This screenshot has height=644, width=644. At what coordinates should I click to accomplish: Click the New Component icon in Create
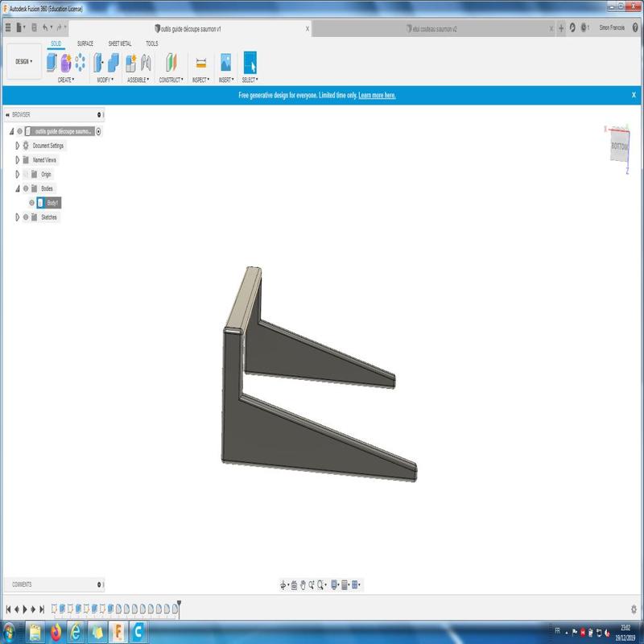(52, 63)
